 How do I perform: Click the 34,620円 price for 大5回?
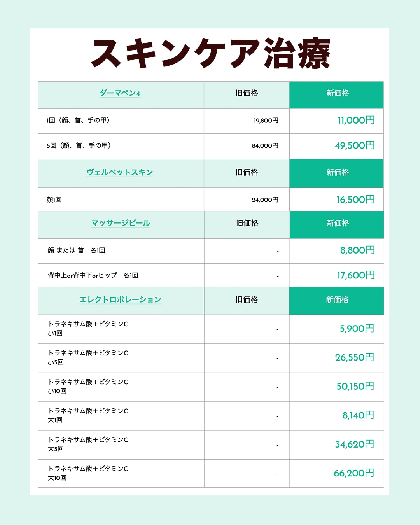click(x=355, y=444)
